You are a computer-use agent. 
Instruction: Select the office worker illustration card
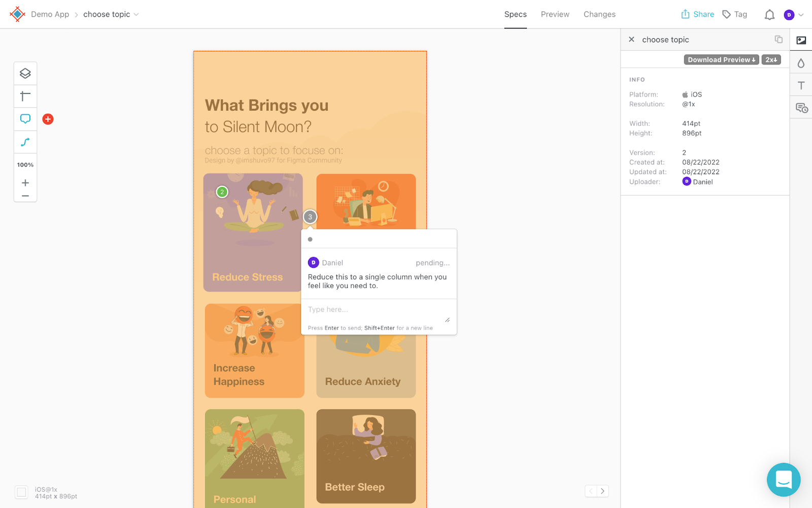click(366, 202)
